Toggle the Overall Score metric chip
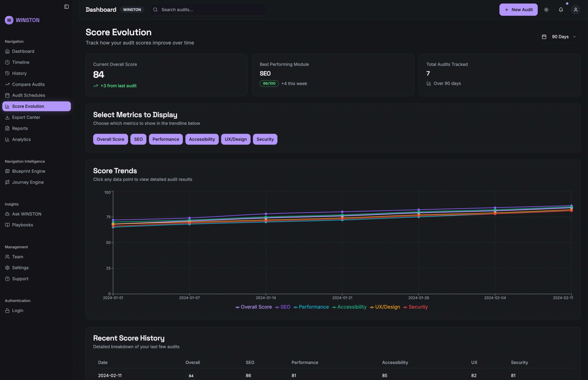 click(110, 139)
